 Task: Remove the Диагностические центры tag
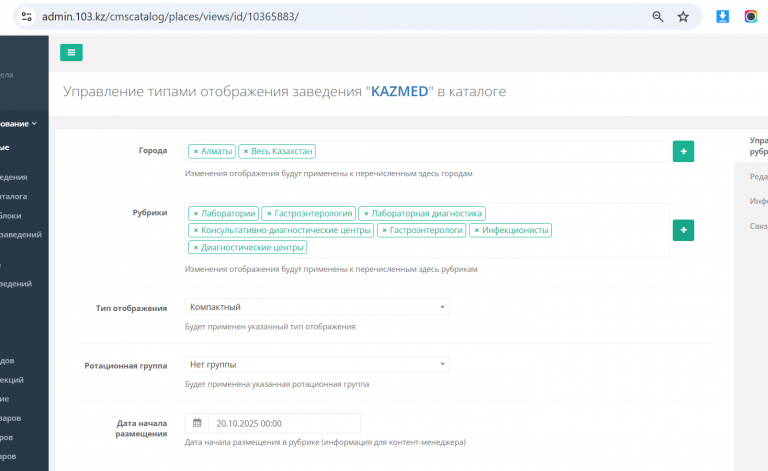click(x=196, y=247)
